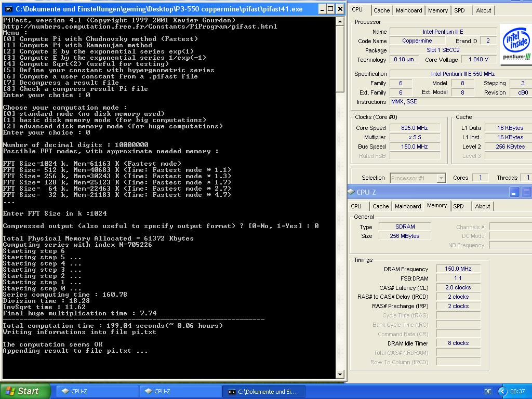Image resolution: width=532 pixels, height=399 pixels.
Task: Click the pifast.html URL line in console
Action: [140, 26]
